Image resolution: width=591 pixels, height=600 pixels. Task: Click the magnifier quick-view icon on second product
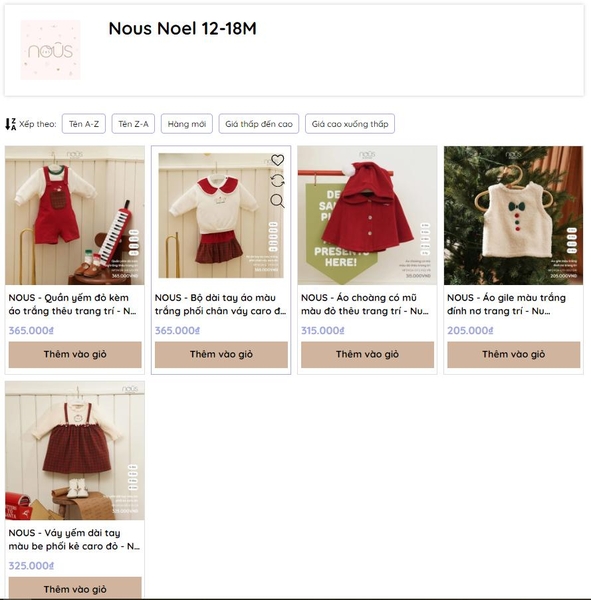[278, 201]
